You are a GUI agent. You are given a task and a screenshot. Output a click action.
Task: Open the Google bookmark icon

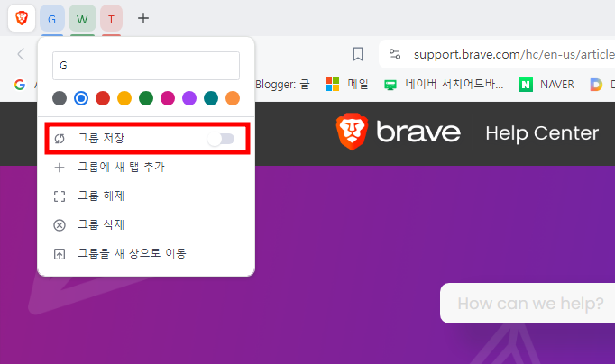point(20,84)
